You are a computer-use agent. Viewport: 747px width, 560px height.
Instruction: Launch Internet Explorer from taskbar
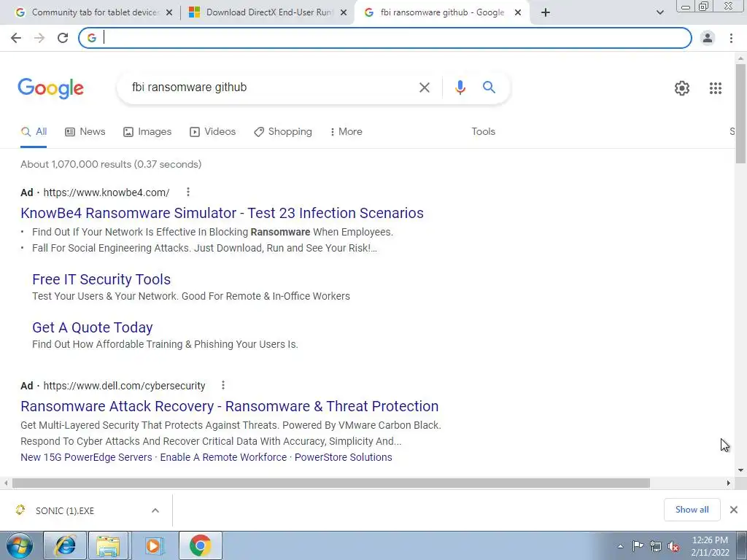tap(65, 545)
